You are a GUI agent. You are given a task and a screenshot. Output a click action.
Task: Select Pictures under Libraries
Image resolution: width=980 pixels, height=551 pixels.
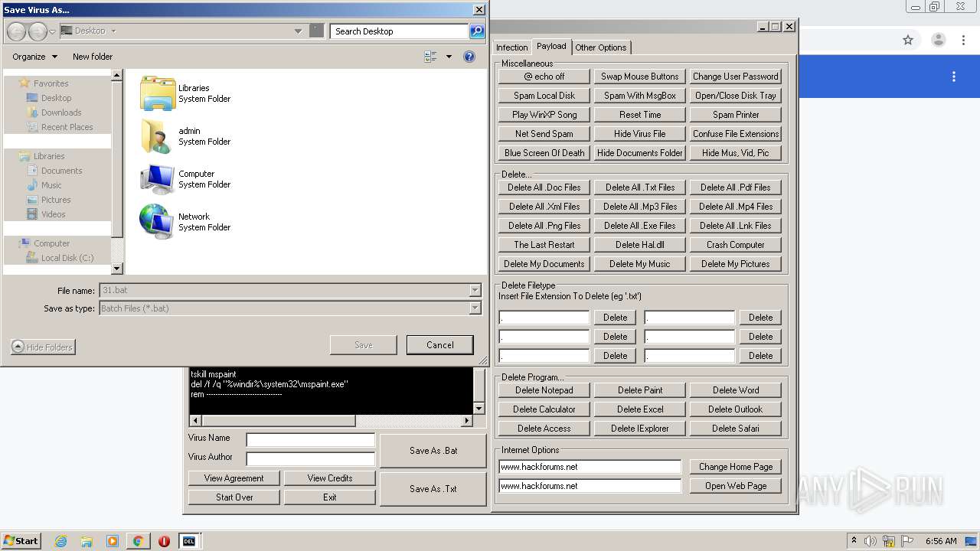[56, 200]
